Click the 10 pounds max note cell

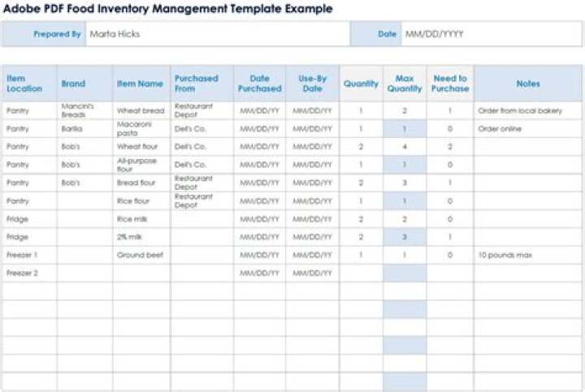coord(528,255)
